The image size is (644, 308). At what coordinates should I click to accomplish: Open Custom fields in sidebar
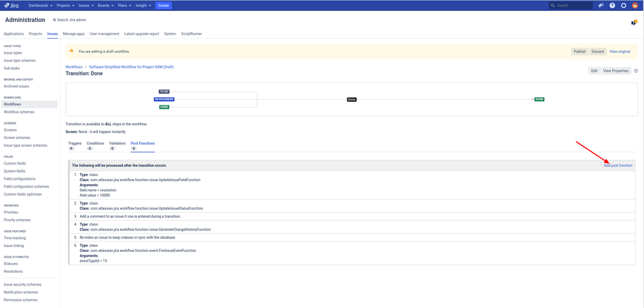[x=15, y=164]
